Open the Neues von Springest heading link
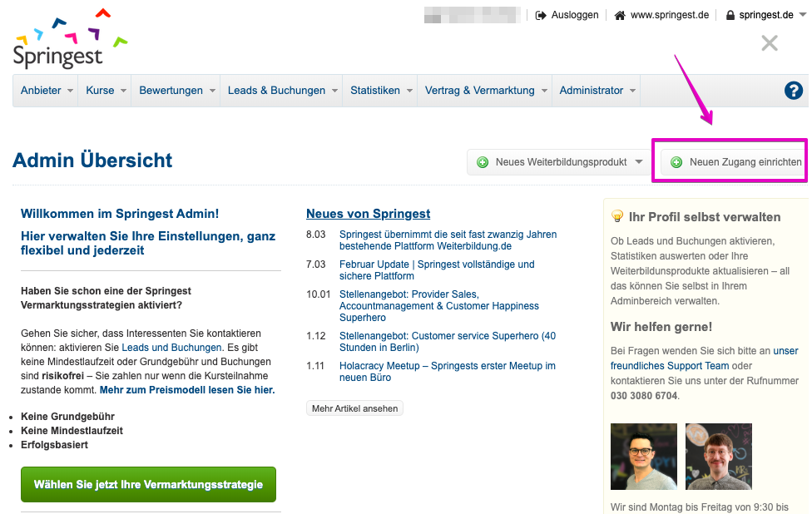The height and width of the screenshot is (514, 812). click(x=369, y=214)
